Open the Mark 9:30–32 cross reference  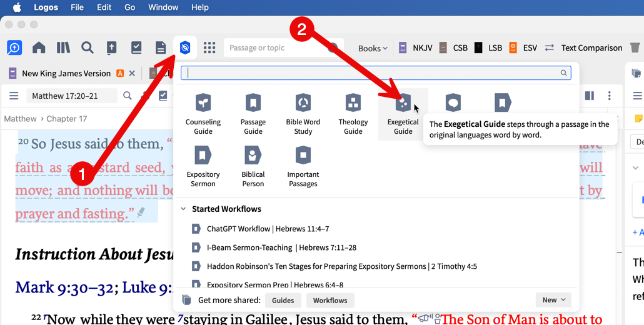click(64, 287)
